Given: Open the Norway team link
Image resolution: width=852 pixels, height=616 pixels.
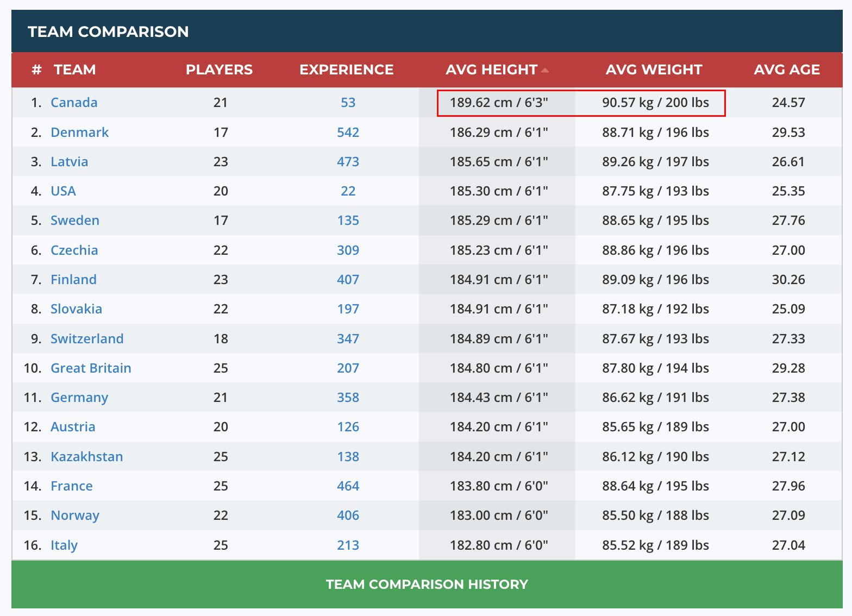Looking at the screenshot, I should coord(75,516).
